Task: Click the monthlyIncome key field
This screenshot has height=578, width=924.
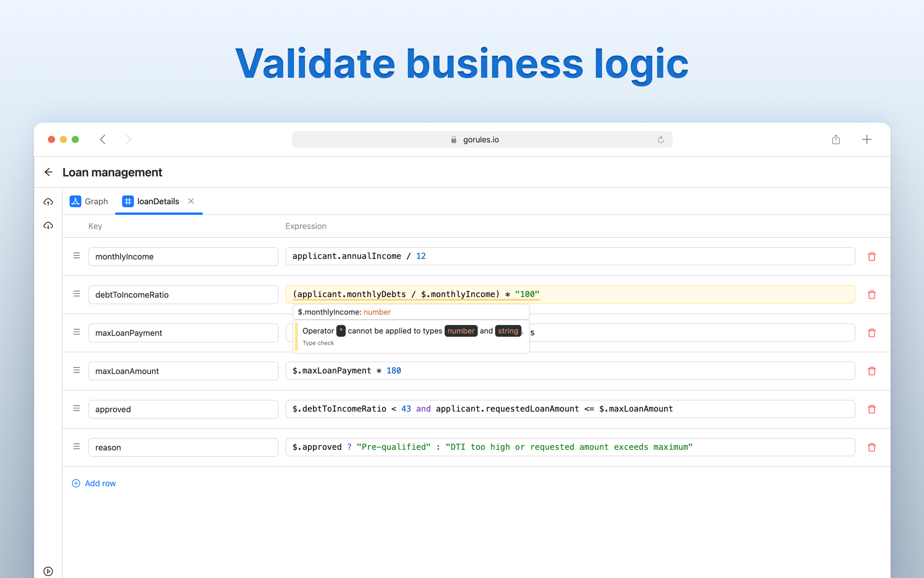Action: [x=183, y=256]
